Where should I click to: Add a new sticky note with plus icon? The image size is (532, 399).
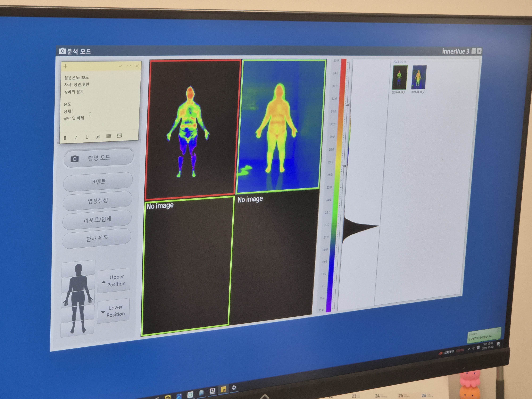point(65,66)
